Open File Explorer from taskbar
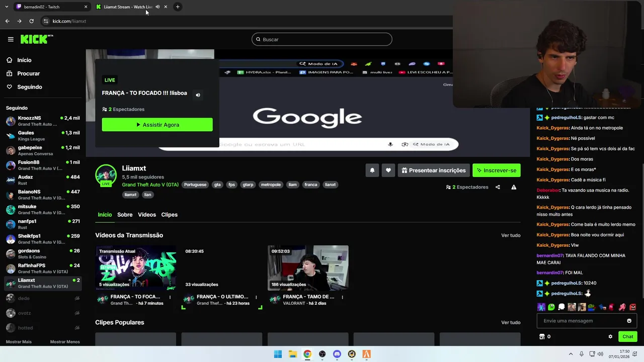Screen dimensions: 644x362 pos(292,354)
